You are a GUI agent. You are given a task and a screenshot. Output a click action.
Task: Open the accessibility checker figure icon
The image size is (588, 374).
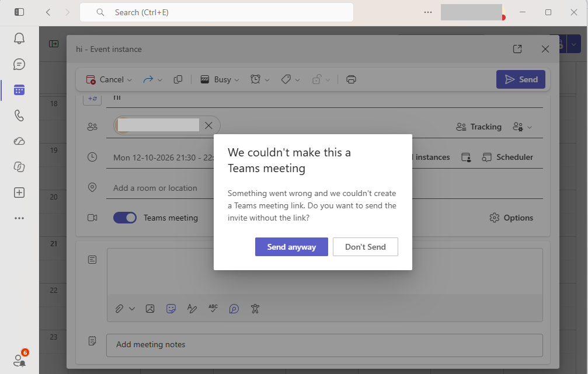[x=255, y=309]
